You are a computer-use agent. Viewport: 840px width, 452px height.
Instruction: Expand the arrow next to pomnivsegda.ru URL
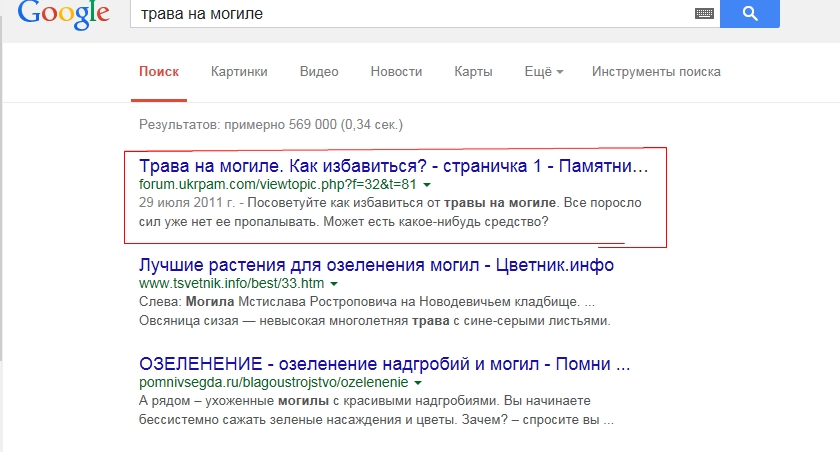point(418,383)
